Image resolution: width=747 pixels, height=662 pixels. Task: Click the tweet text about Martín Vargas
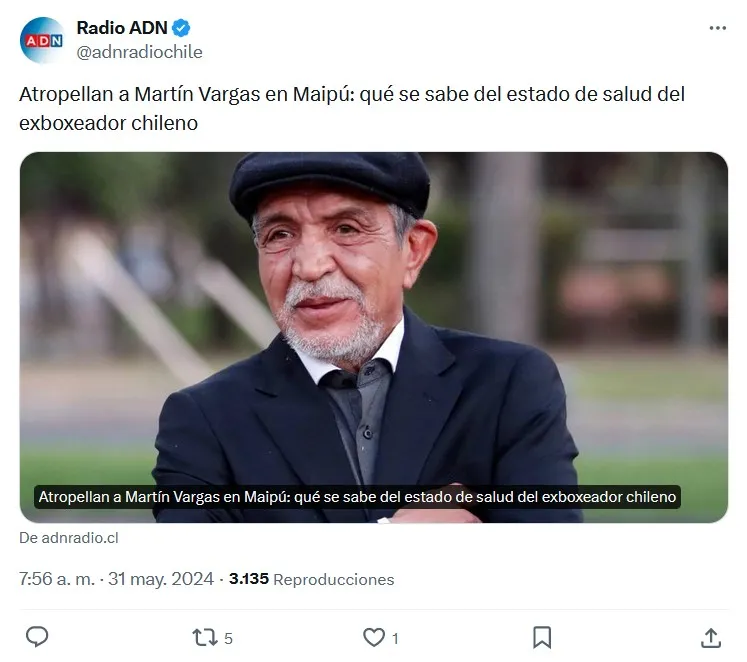point(352,109)
